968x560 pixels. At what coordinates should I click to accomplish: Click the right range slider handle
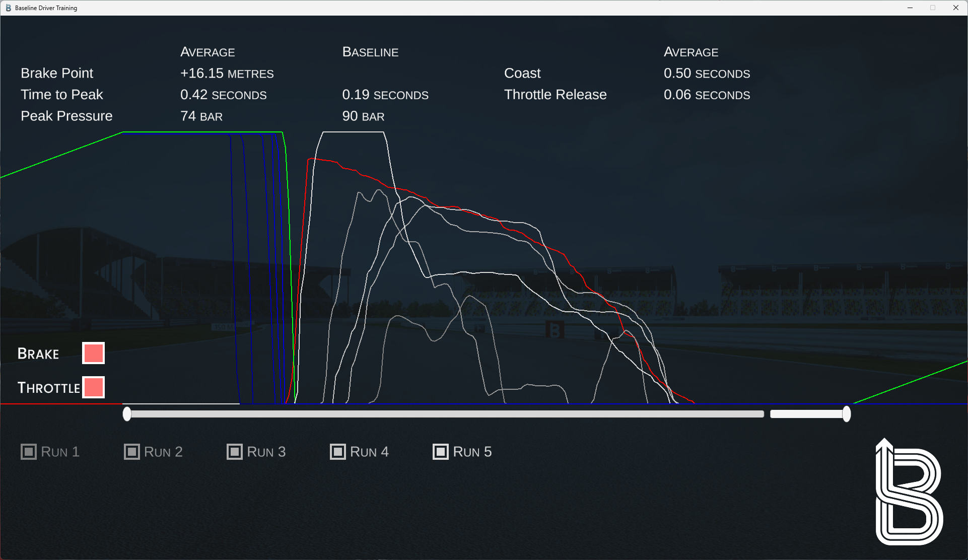coord(847,414)
